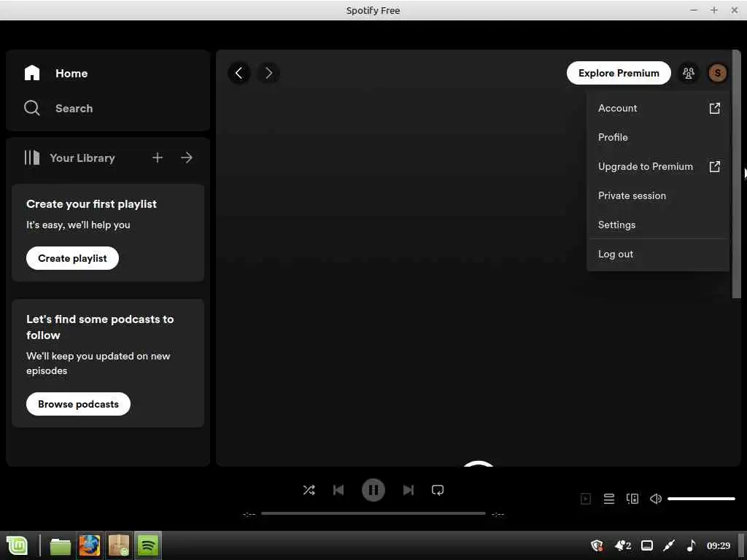
Task: Open Connect to a device icon
Action: [632, 499]
